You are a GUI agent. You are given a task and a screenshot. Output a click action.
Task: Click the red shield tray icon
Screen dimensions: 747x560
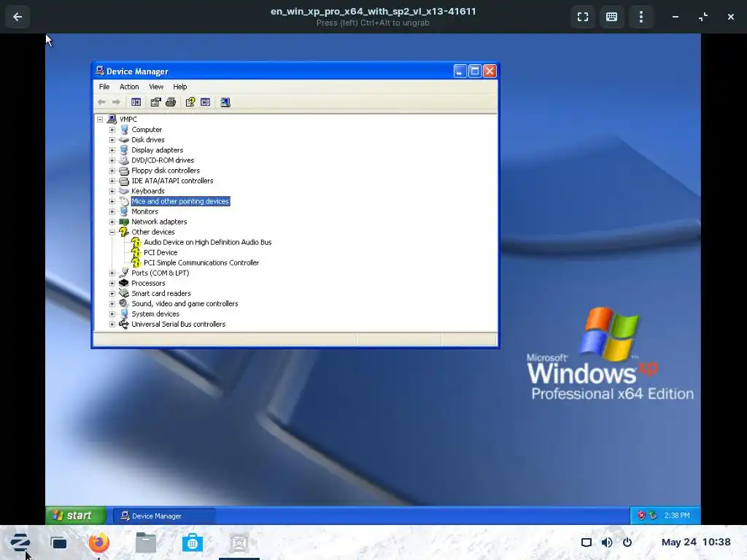coord(641,516)
